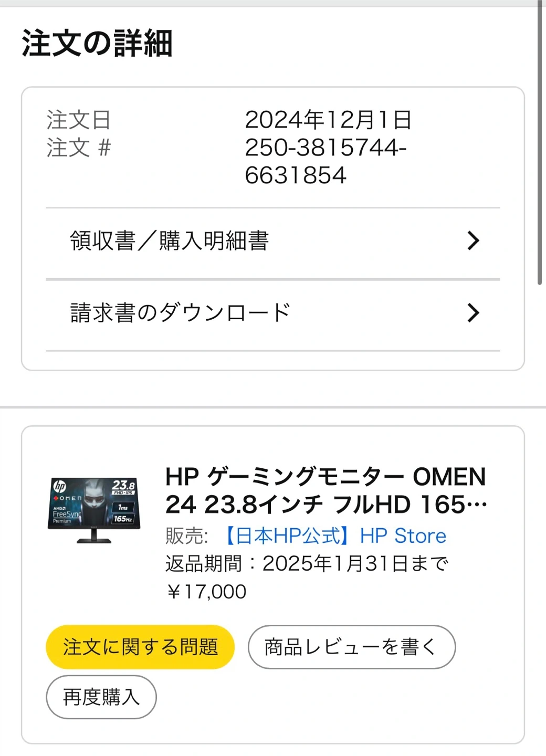Visit the 【日本HP公式】HP Store seller link
The height and width of the screenshot is (756, 546).
tap(334, 536)
